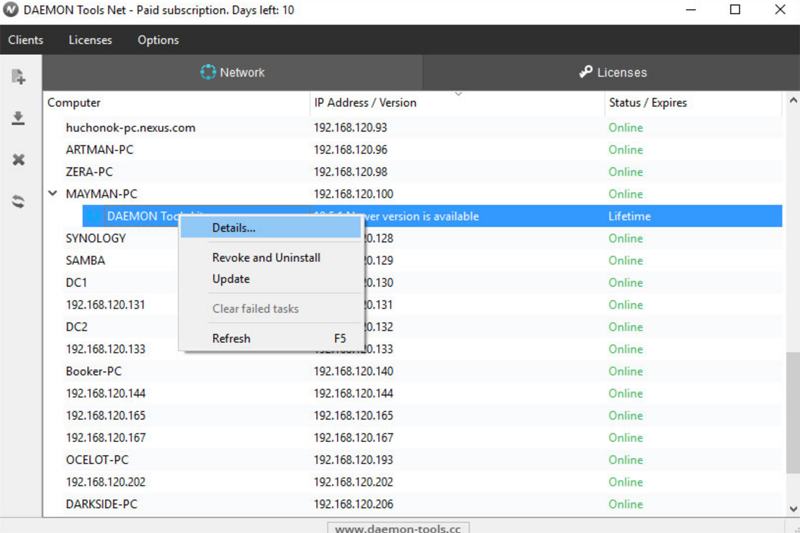This screenshot has height=533, width=800.
Task: Click the scrollbar down arrow
Action: click(x=793, y=509)
